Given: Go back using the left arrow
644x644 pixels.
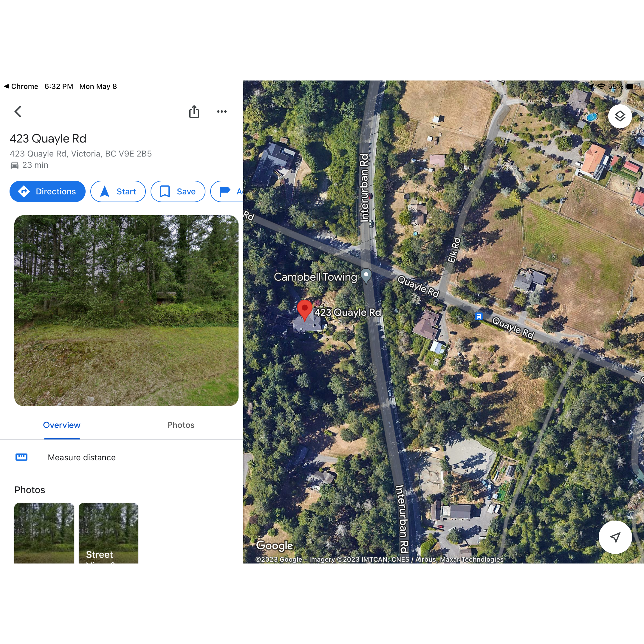Looking at the screenshot, I should point(18,112).
